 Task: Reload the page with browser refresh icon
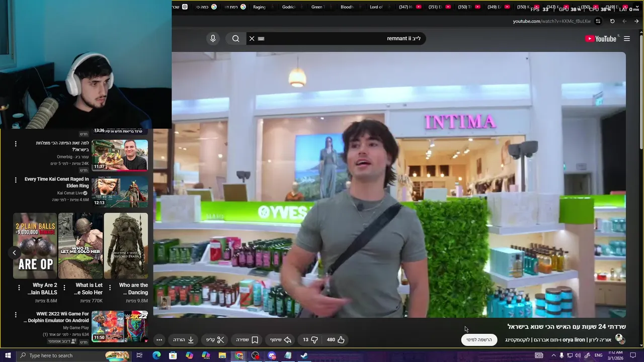612,21
